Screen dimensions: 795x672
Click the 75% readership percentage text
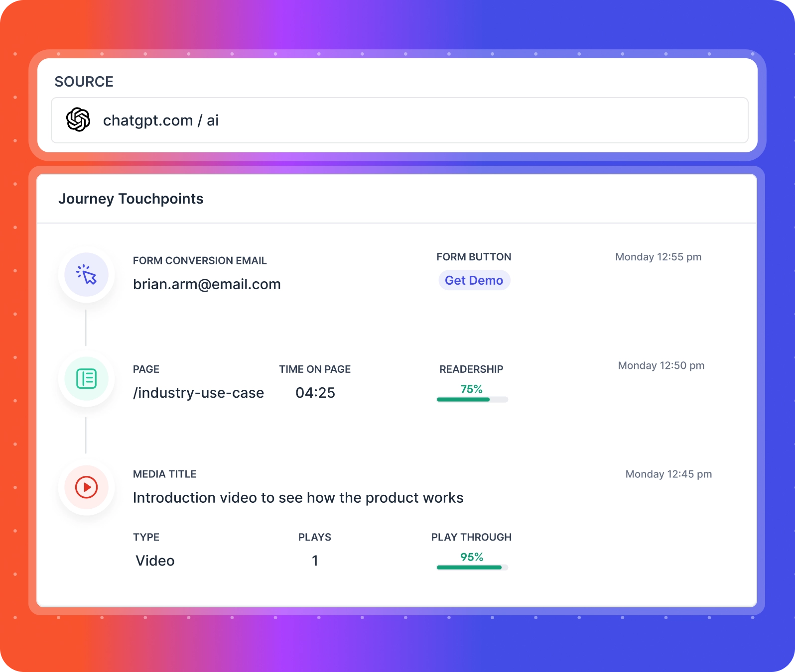tap(472, 389)
